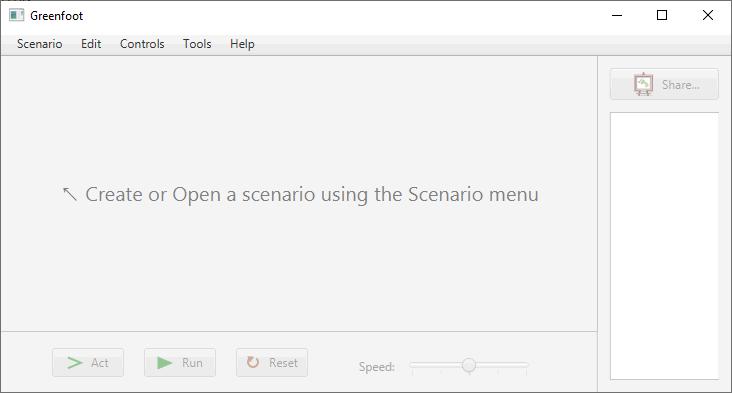Open the Controls menu
The width and height of the screenshot is (732, 393).
[x=142, y=44]
